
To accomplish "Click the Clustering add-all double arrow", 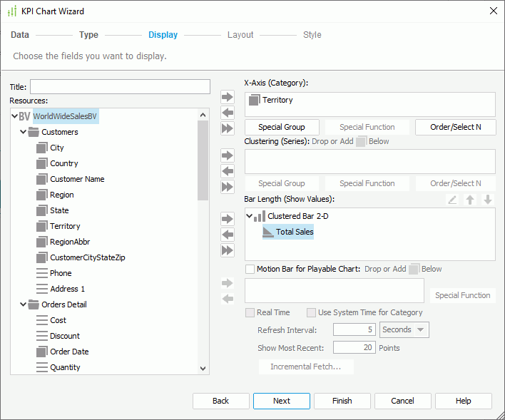I will pyautogui.click(x=228, y=187).
